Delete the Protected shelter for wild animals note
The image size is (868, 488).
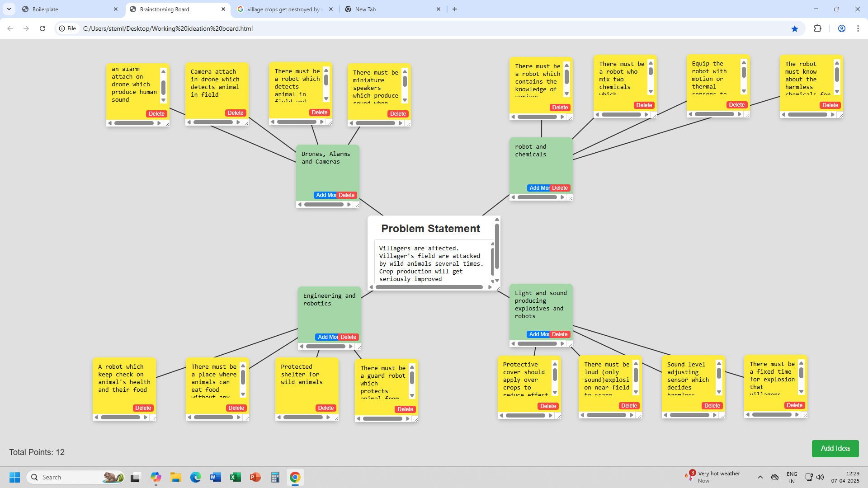(325, 408)
